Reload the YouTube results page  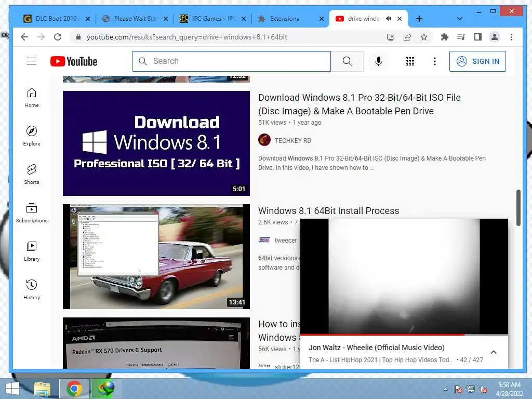coord(58,37)
